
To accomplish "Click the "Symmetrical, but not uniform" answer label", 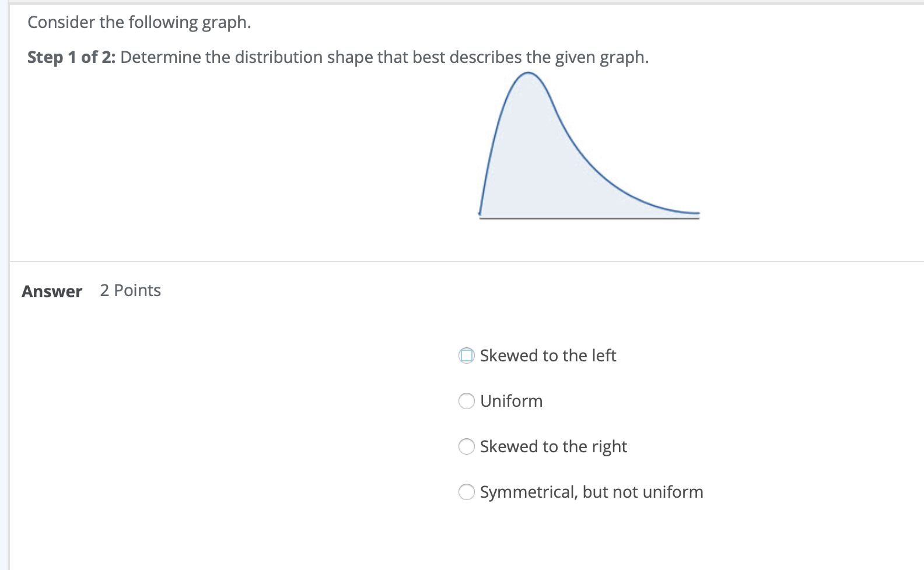I will (590, 492).
